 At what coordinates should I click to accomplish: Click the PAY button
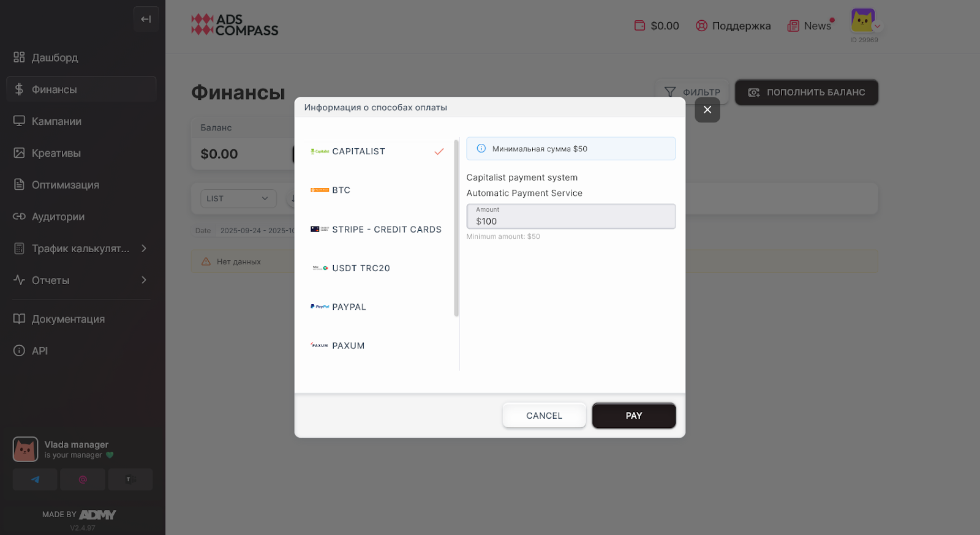coord(634,416)
